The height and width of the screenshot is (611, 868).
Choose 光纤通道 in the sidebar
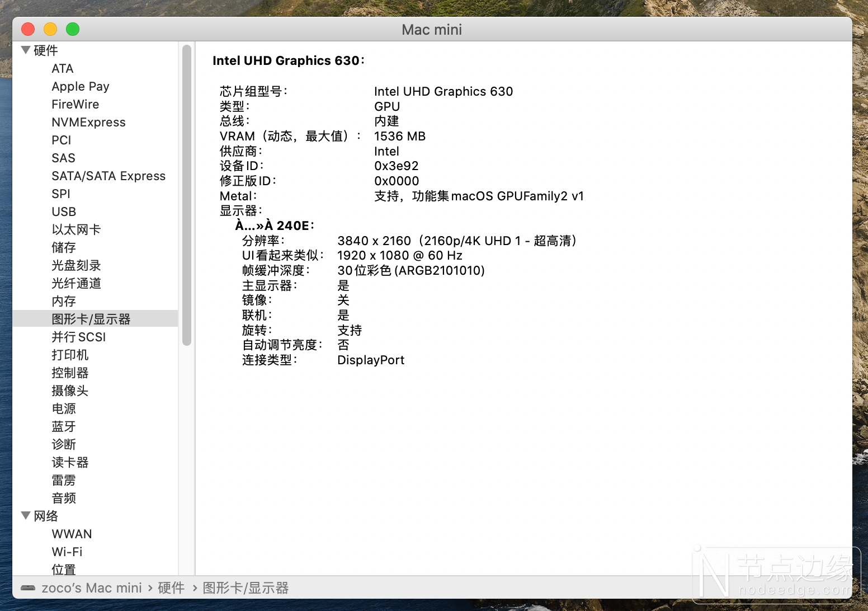(76, 283)
